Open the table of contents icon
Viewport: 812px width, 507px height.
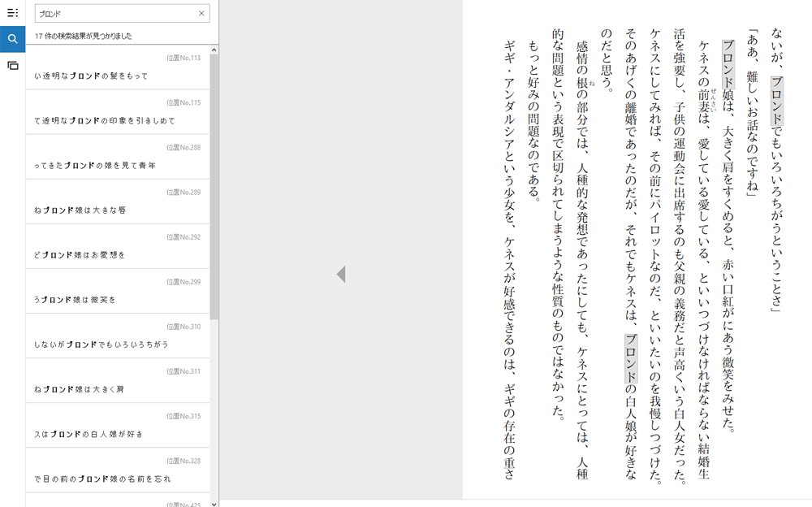[x=12, y=12]
